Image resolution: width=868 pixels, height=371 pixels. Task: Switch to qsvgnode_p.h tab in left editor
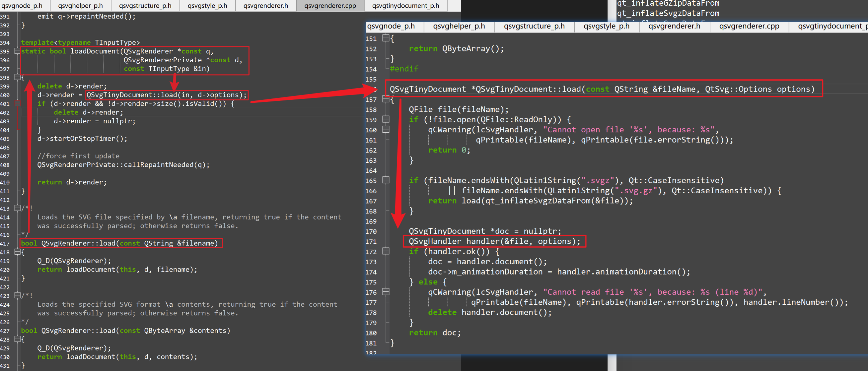click(22, 6)
